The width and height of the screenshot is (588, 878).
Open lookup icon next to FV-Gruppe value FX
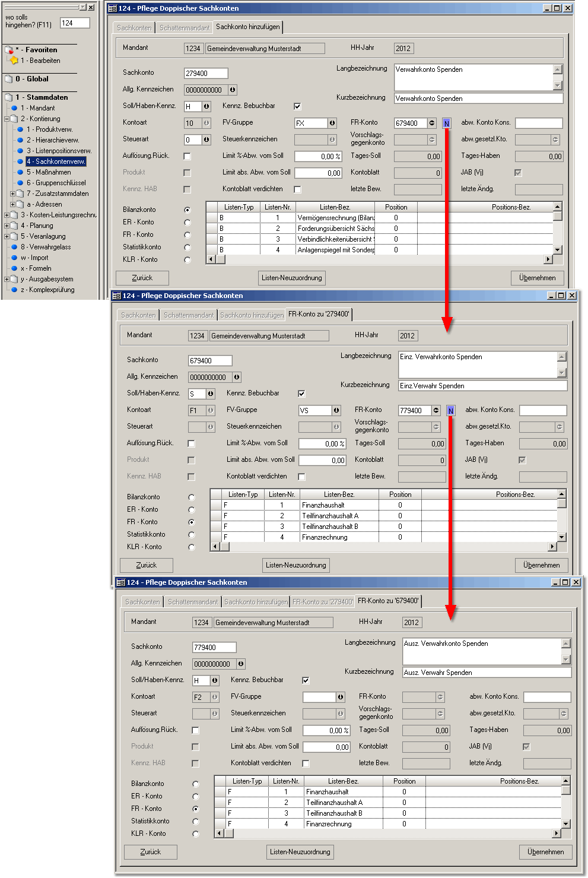pyautogui.click(x=332, y=123)
